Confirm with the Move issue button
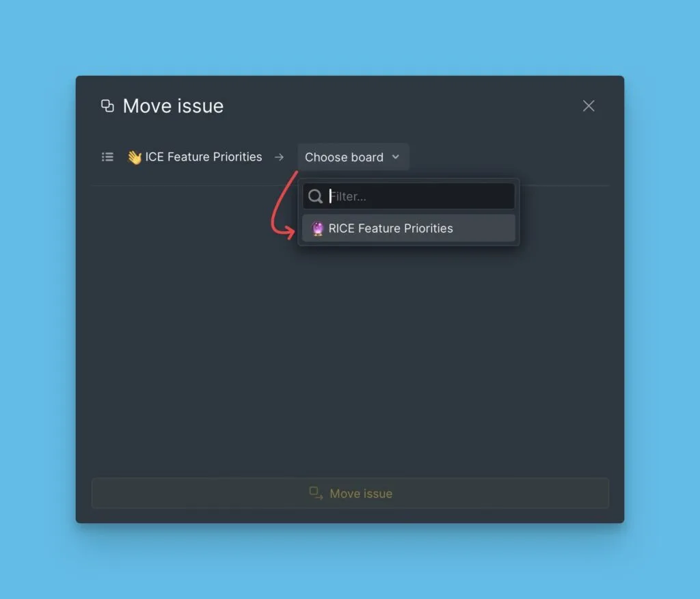Image resolution: width=700 pixels, height=599 pixels. [350, 493]
